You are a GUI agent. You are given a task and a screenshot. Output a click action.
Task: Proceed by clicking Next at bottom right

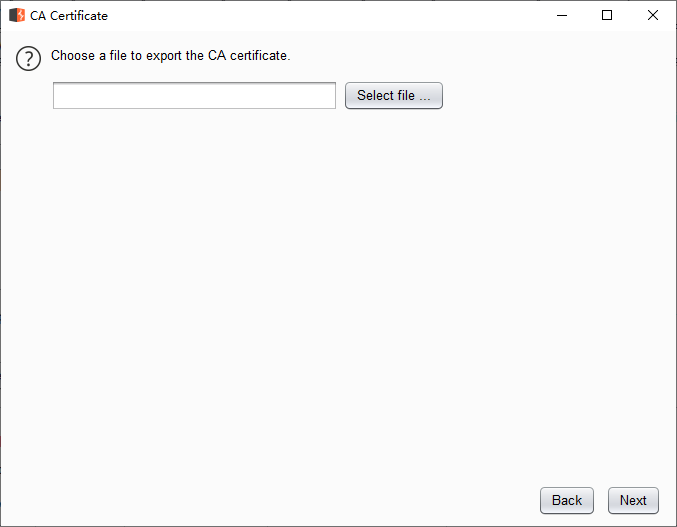pos(633,500)
